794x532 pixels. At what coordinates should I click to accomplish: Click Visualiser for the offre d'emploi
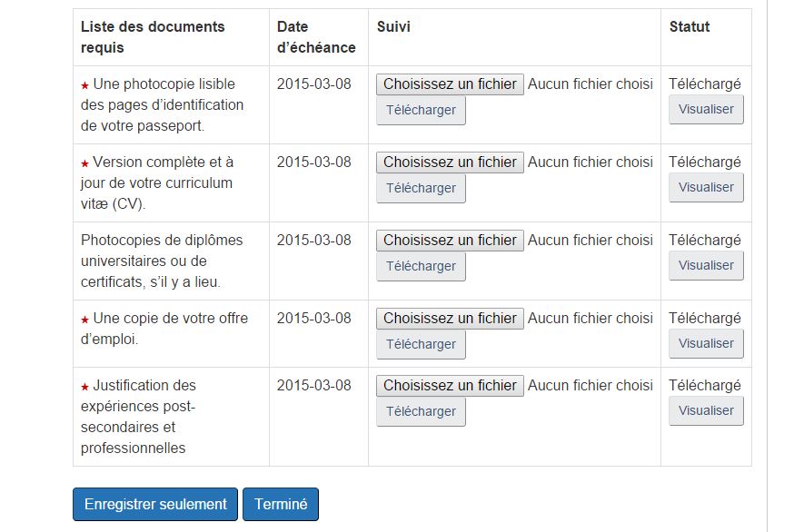coord(706,344)
